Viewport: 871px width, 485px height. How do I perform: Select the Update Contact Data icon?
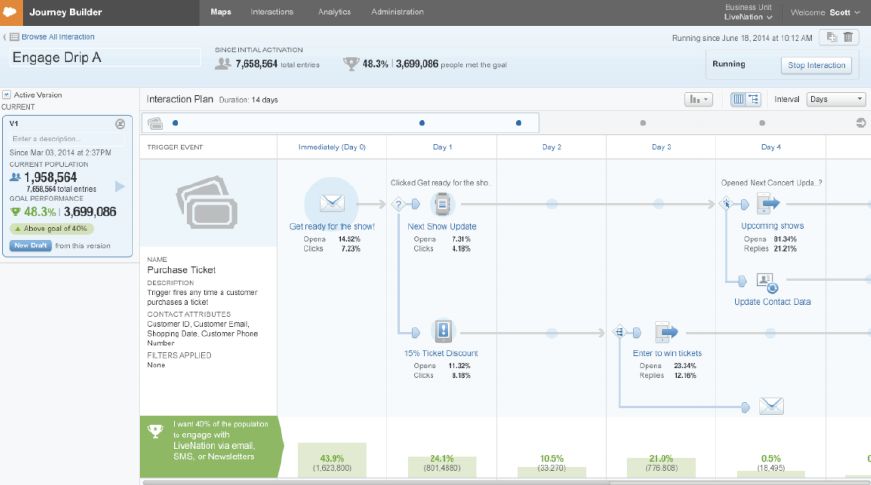click(x=766, y=282)
